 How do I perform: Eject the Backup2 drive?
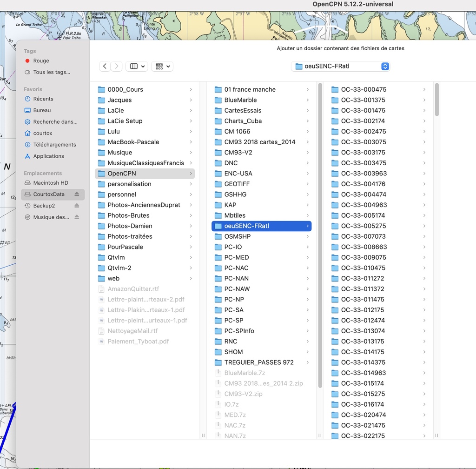tap(77, 206)
